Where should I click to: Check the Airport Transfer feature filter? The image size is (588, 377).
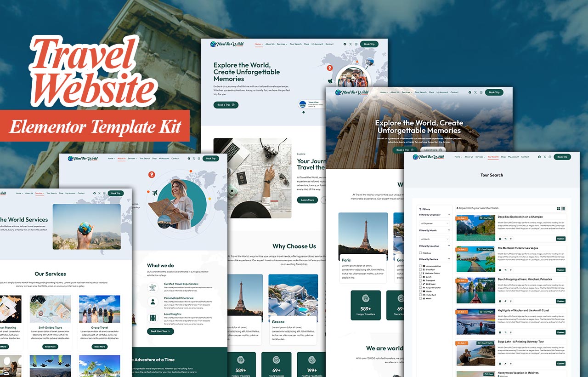[420, 287]
